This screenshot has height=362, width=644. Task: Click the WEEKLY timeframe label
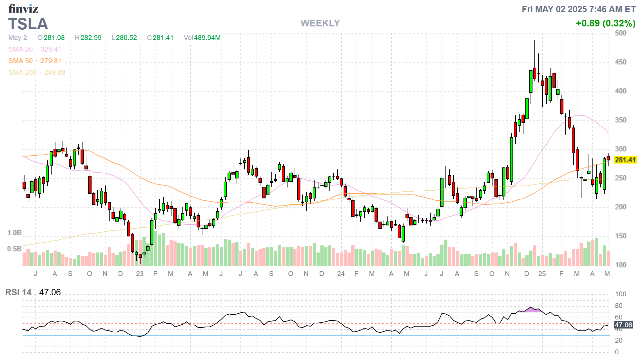320,23
